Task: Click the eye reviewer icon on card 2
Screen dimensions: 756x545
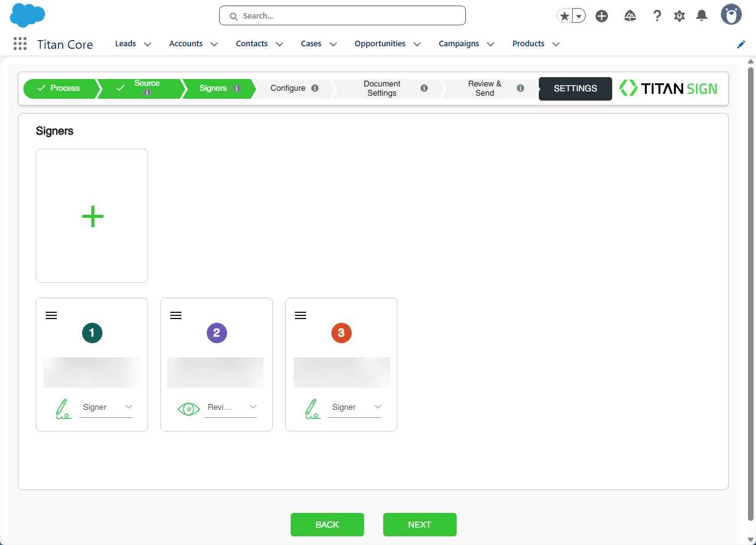Action: click(189, 409)
